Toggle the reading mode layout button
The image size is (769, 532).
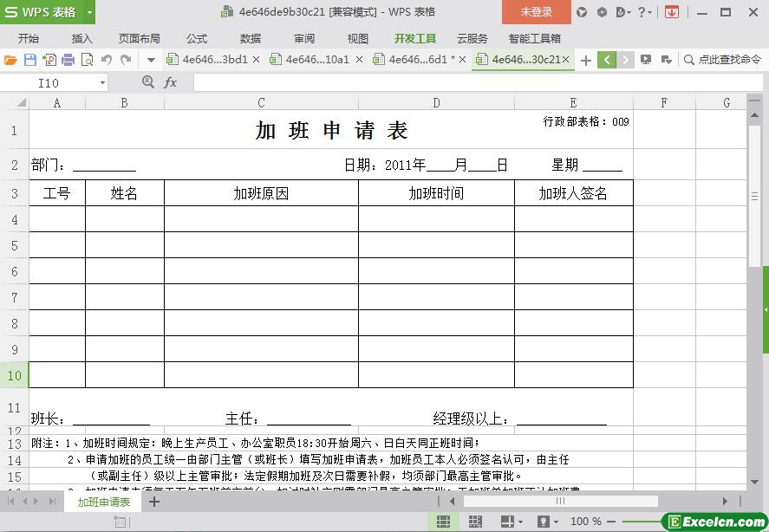(x=506, y=522)
